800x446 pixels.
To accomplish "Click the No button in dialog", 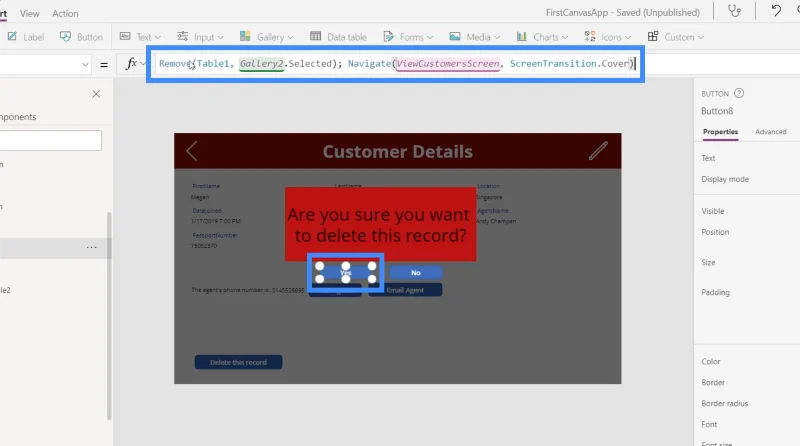I will click(x=416, y=272).
